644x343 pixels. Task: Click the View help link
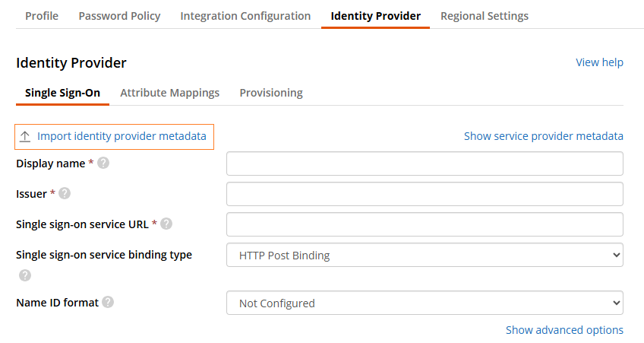(599, 62)
